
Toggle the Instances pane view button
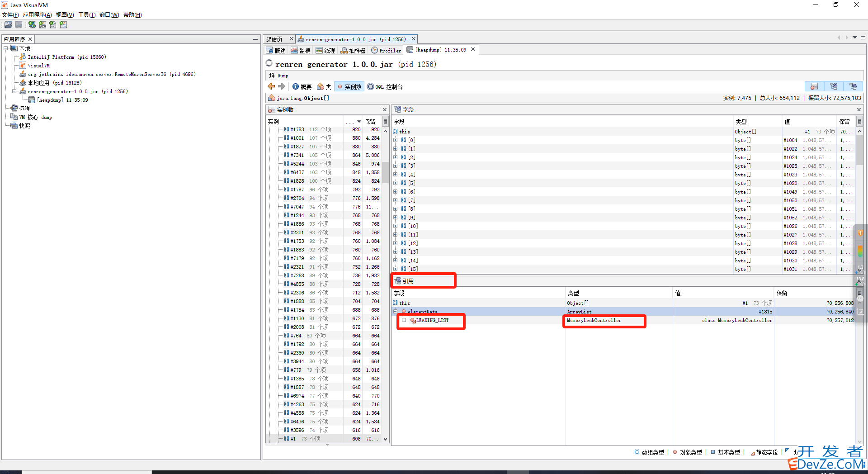(814, 86)
